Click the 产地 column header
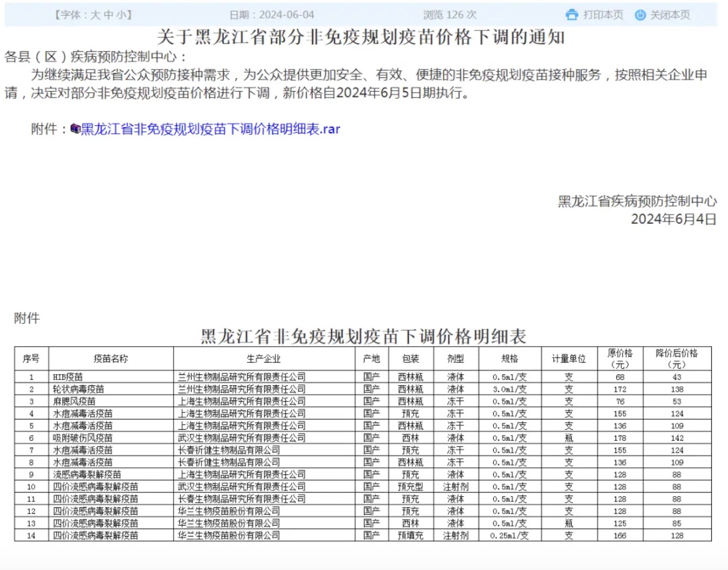728x570 pixels. tap(371, 359)
